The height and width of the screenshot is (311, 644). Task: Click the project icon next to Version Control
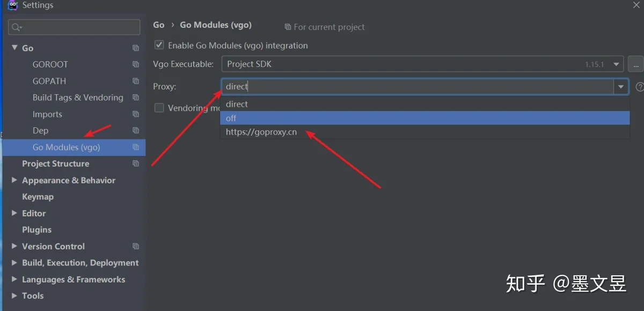click(136, 247)
